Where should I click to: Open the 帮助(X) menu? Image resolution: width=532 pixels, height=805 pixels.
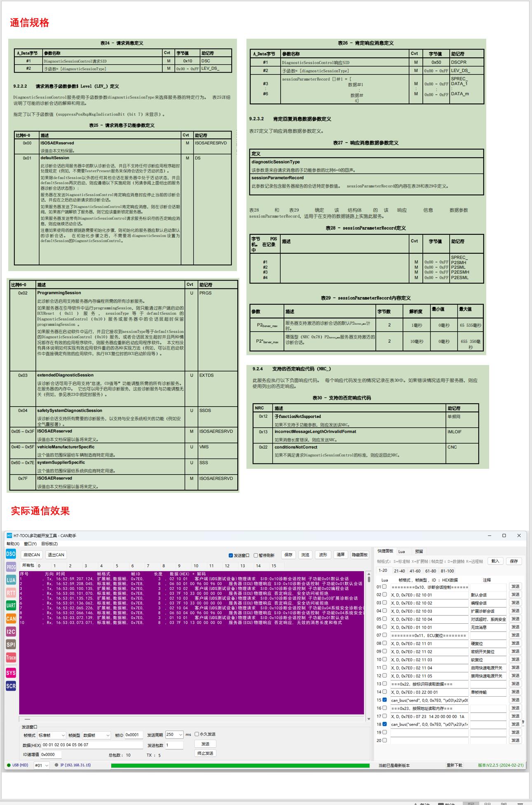pyautogui.click(x=13, y=544)
